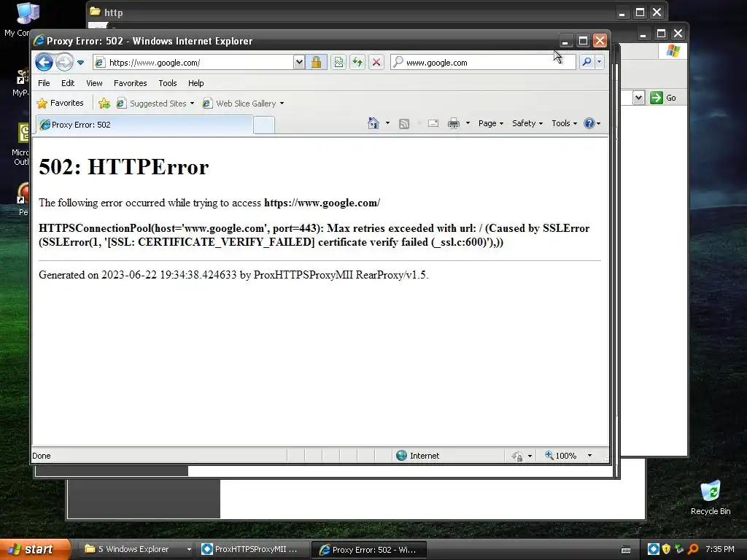Open the File menu
The height and width of the screenshot is (560, 747).
point(44,83)
